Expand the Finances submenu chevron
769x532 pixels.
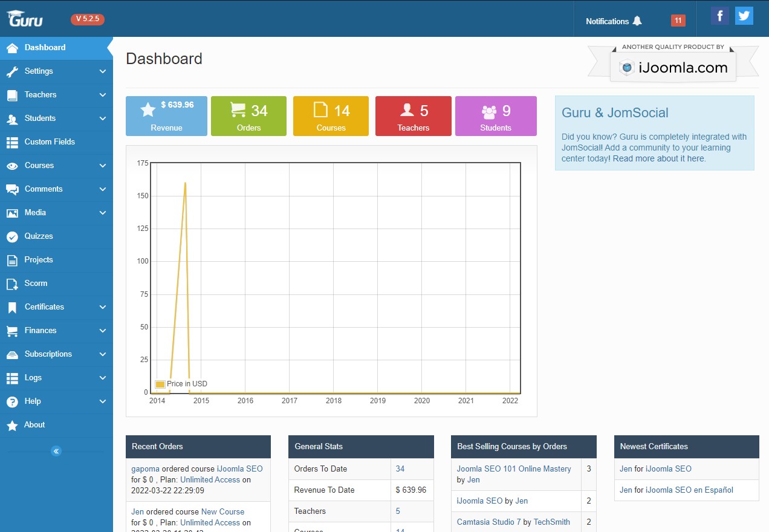(x=103, y=331)
